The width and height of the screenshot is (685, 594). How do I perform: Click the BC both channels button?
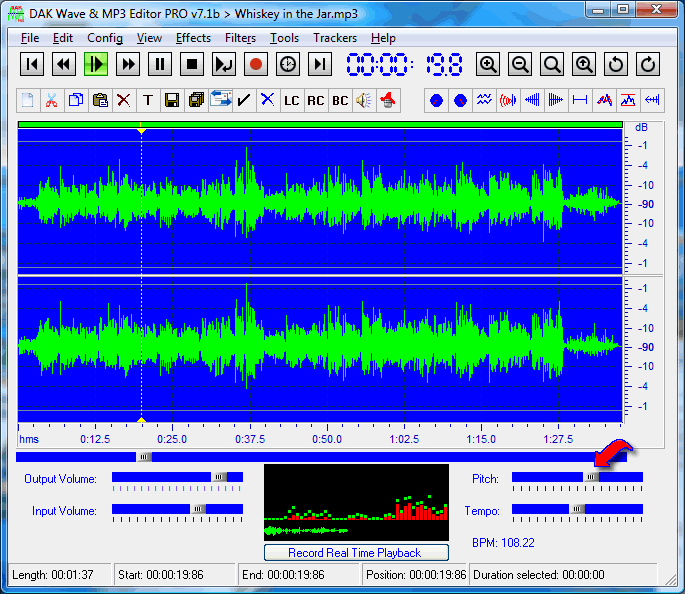point(340,100)
